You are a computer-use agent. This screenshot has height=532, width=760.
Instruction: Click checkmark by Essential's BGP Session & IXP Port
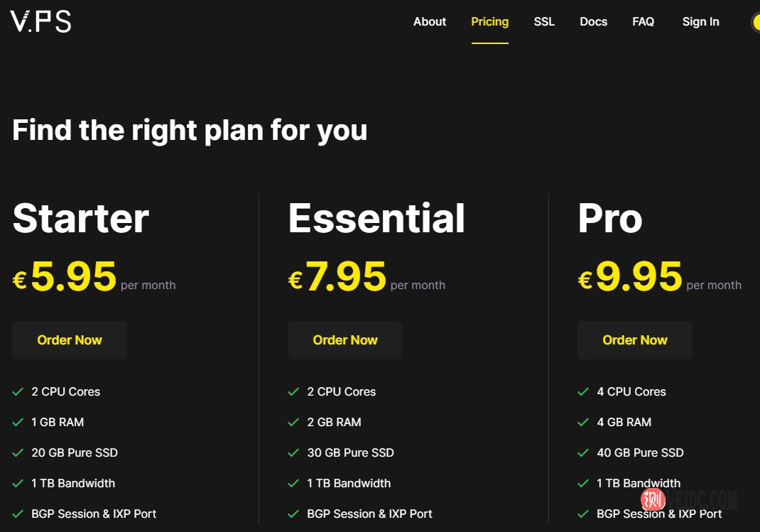pos(293,514)
